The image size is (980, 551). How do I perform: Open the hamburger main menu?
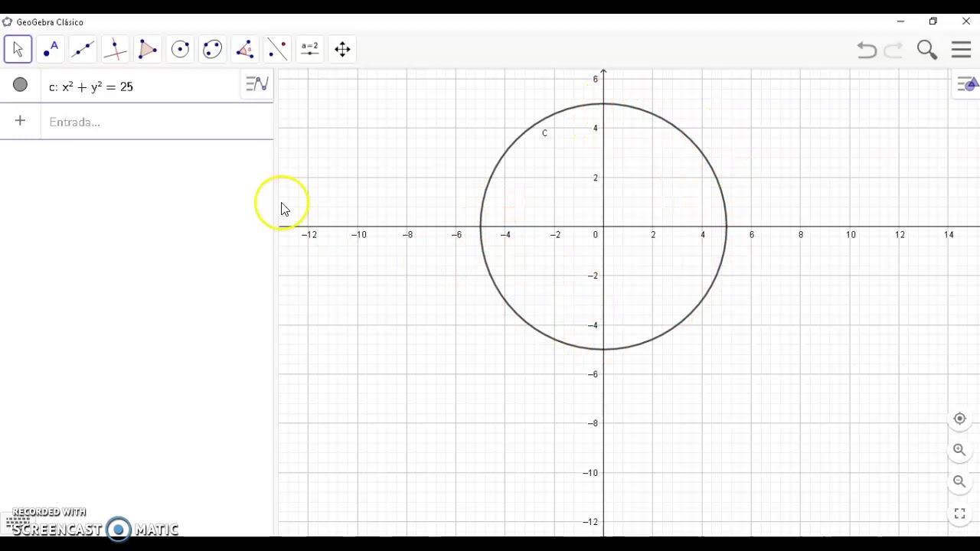(961, 50)
